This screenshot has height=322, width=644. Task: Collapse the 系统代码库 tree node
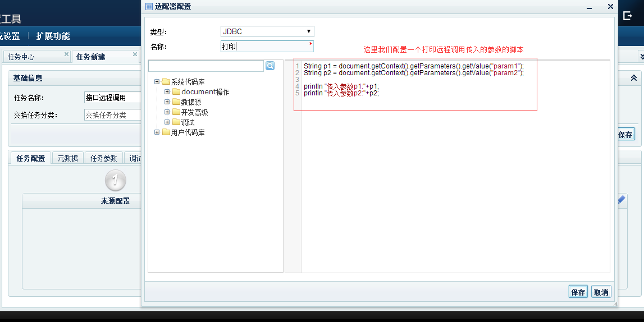(157, 81)
